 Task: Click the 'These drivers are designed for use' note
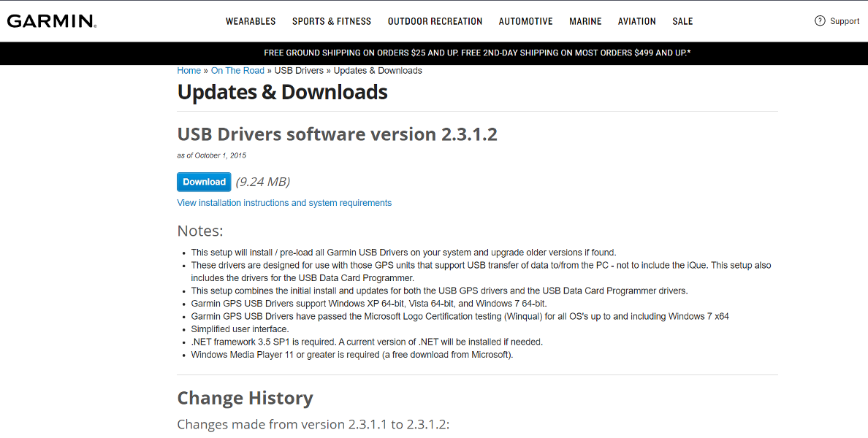(481, 272)
